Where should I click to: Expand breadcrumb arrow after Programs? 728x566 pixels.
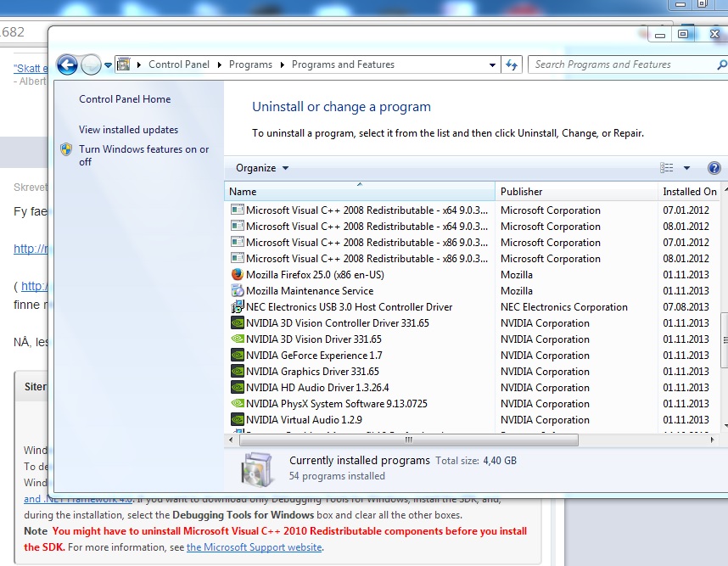point(282,65)
